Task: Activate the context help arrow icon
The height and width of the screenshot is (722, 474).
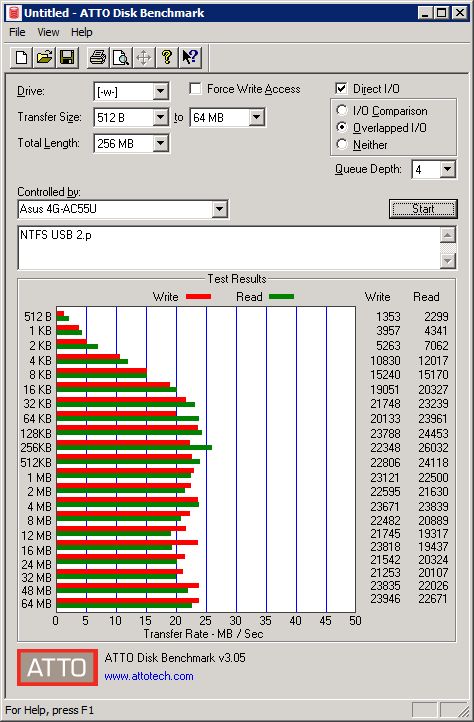Action: pyautogui.click(x=190, y=58)
